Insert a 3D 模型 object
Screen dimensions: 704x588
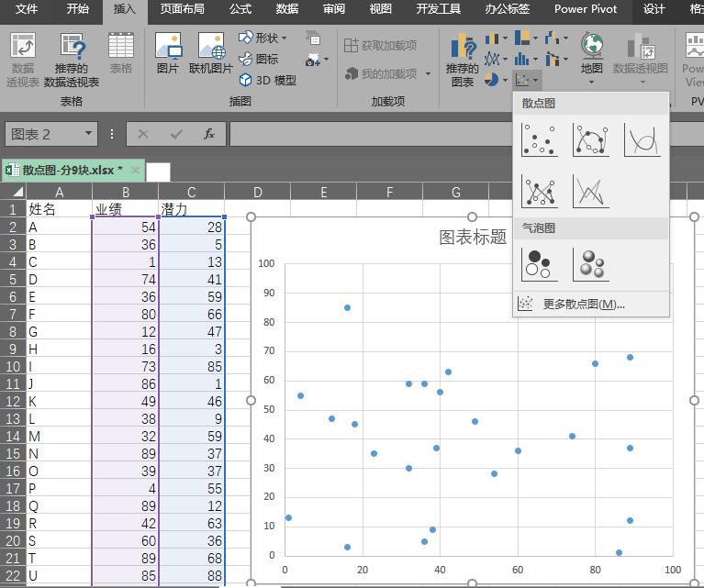(x=267, y=80)
